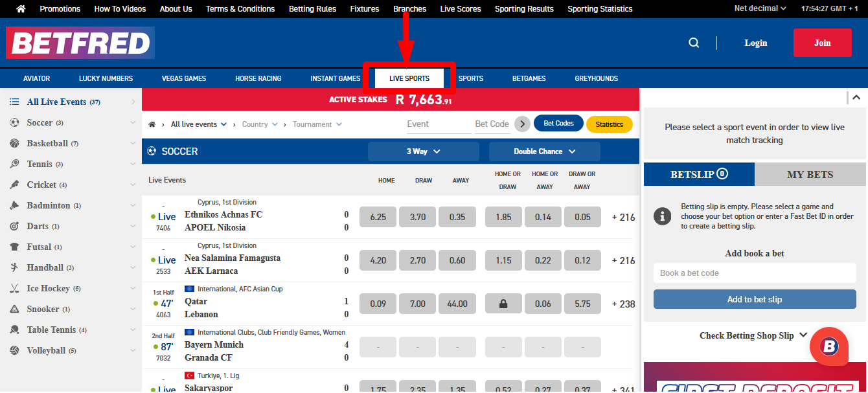Select the Betslip tab
Viewport: 868px width, 393px height.
click(699, 174)
